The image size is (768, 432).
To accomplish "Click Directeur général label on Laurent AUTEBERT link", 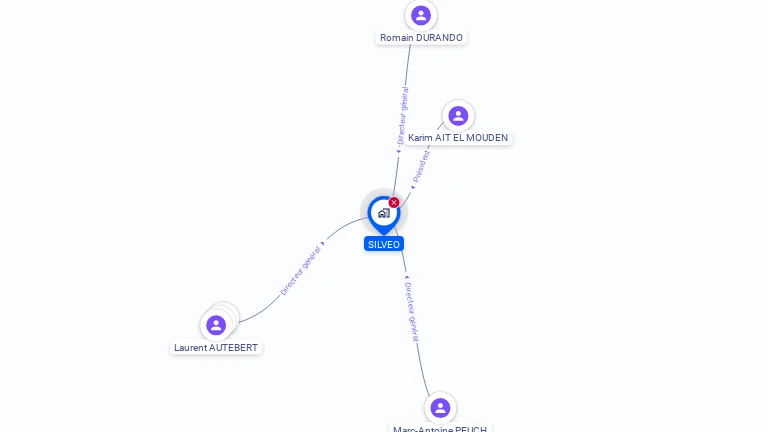I will 300,271.
